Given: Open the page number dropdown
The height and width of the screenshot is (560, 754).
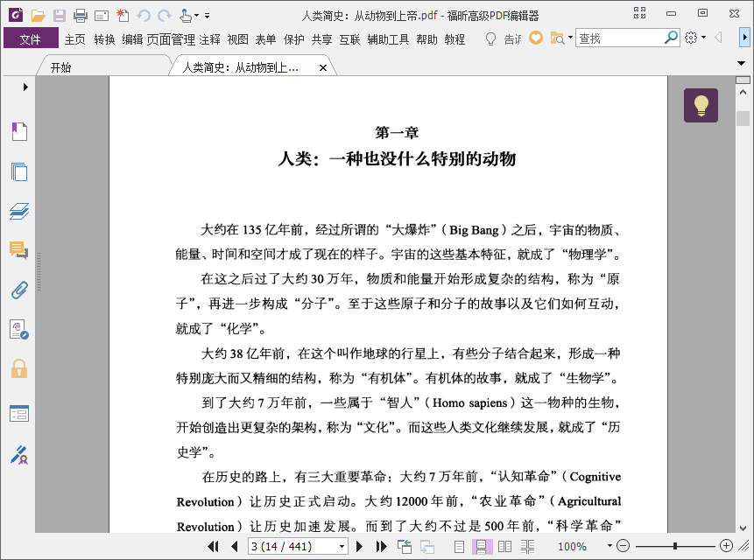Looking at the screenshot, I should 342,547.
